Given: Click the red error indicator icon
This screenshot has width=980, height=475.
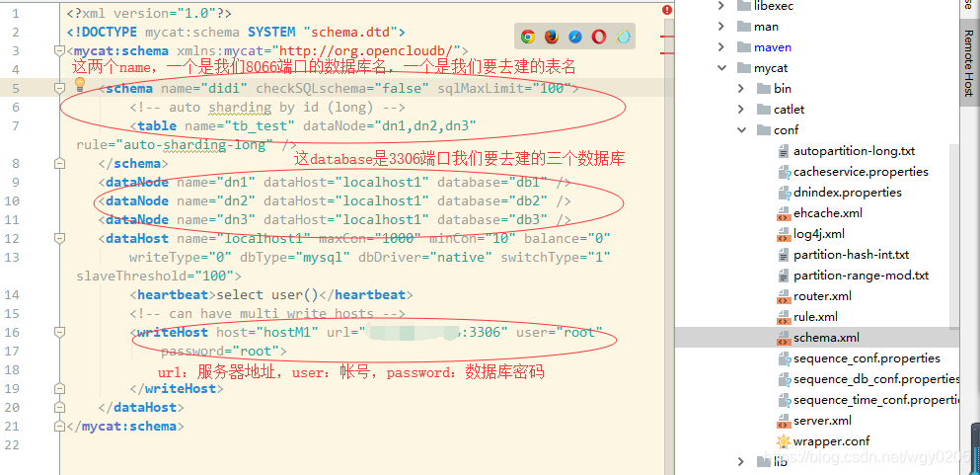Looking at the screenshot, I should click(667, 10).
